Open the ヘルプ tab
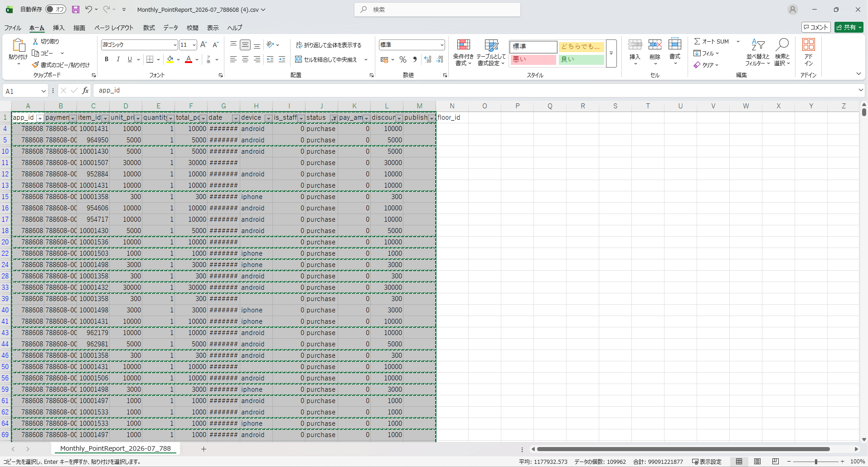Screen dimensions: 868x467 point(235,28)
